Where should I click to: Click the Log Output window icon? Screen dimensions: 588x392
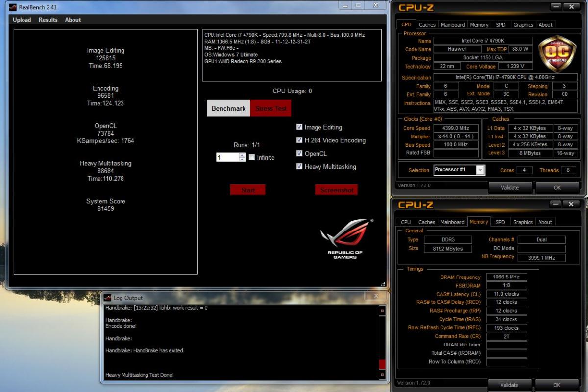(x=107, y=298)
